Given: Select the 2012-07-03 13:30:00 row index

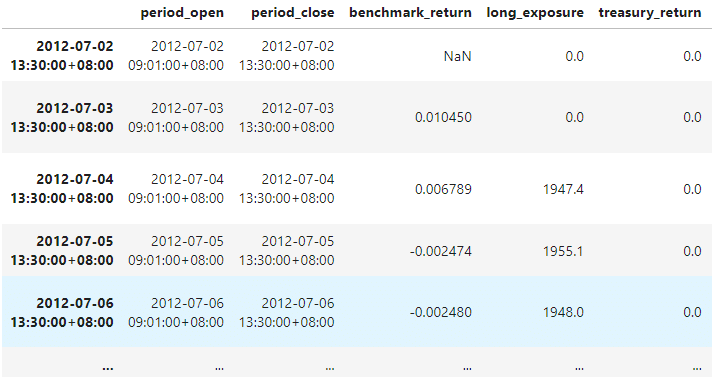Looking at the screenshot, I should click(62, 118).
